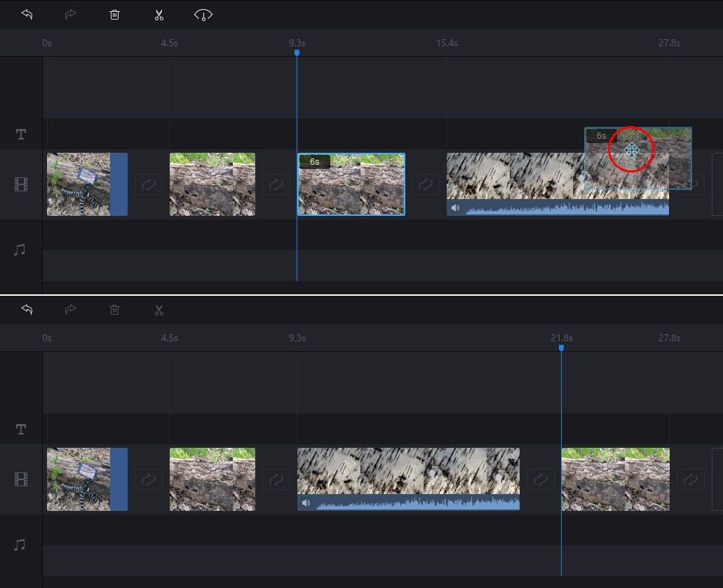The image size is (723, 588).
Task: Mute the audio of the bark clip in the upper timeline
Action: [x=456, y=208]
